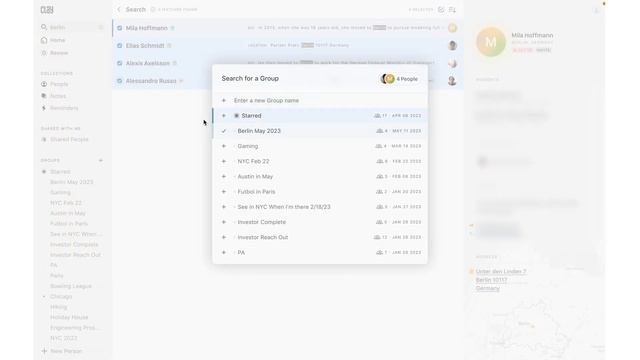Click Mila Hoffmann's row avatar
The image size is (640, 360).
(x=452, y=28)
